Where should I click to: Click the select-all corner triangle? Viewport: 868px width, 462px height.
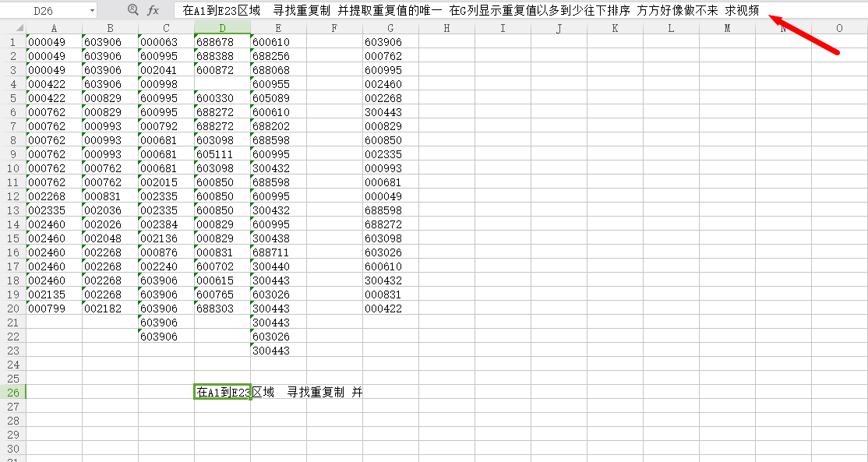pyautogui.click(x=19, y=28)
